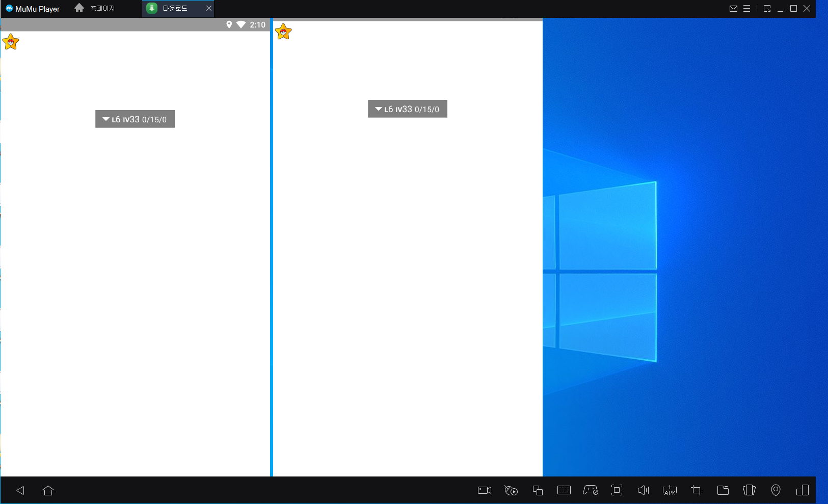
Task: Click the fullscreen frame icon
Action: point(617,490)
